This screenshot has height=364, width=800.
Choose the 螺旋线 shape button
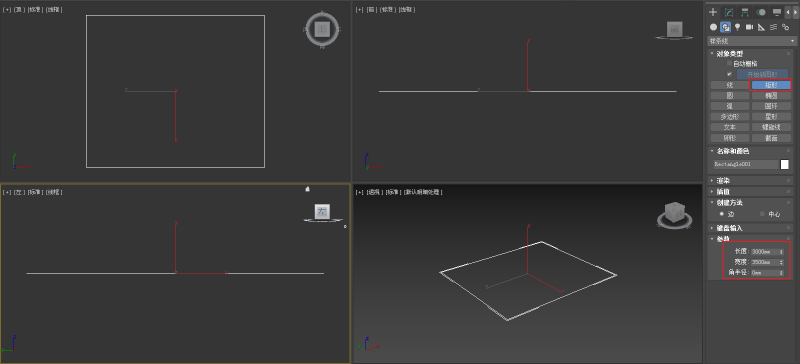tap(771, 127)
